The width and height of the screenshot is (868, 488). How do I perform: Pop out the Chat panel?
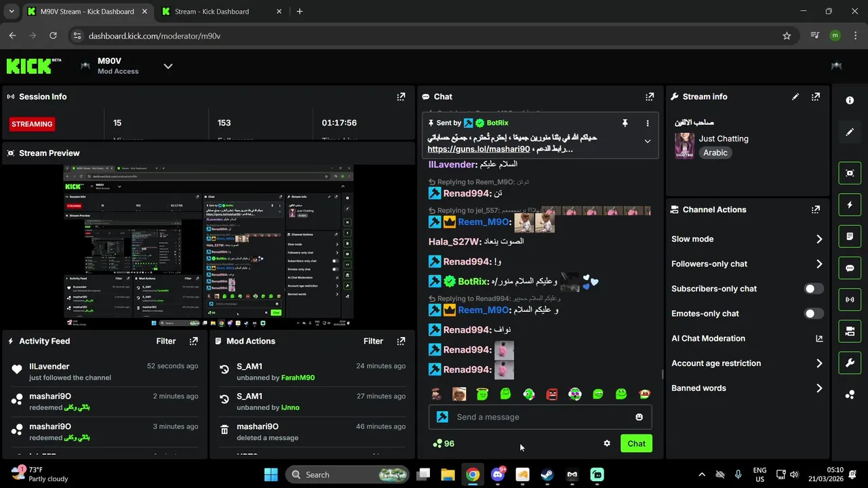[650, 97]
